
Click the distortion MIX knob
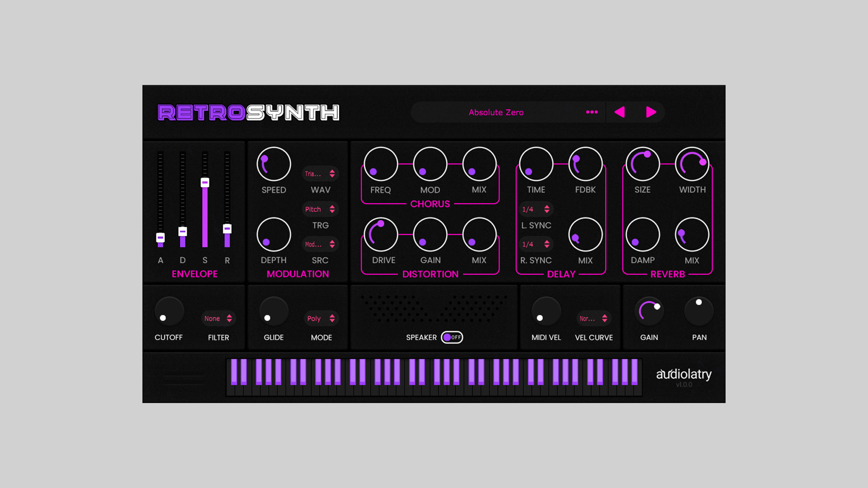coord(479,235)
